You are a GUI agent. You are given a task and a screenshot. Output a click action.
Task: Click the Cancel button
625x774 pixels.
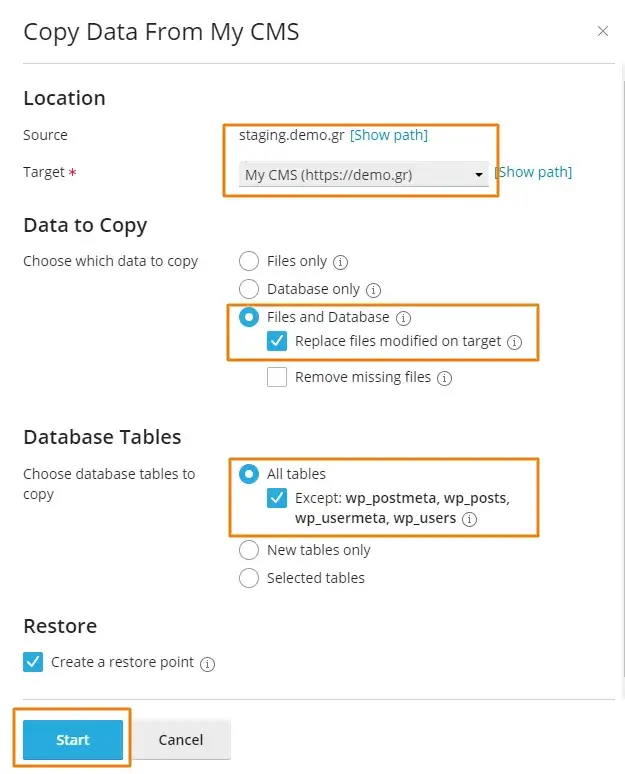pos(181,739)
